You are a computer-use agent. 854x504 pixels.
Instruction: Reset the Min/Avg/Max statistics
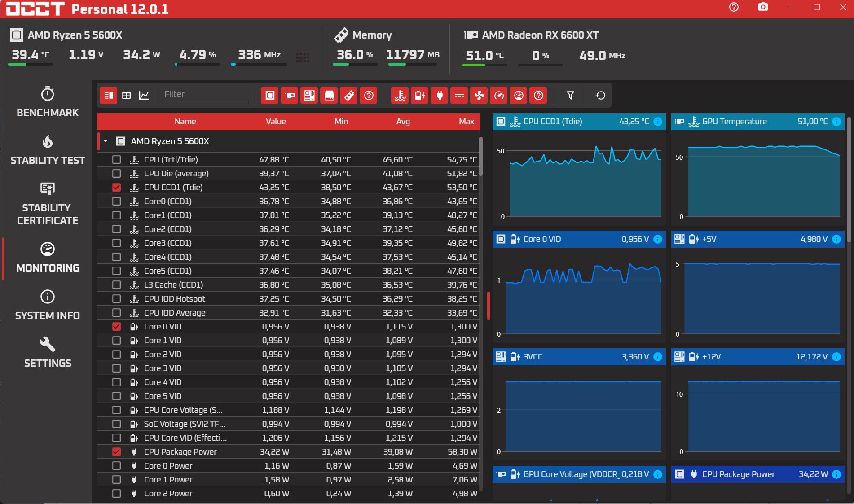(600, 95)
